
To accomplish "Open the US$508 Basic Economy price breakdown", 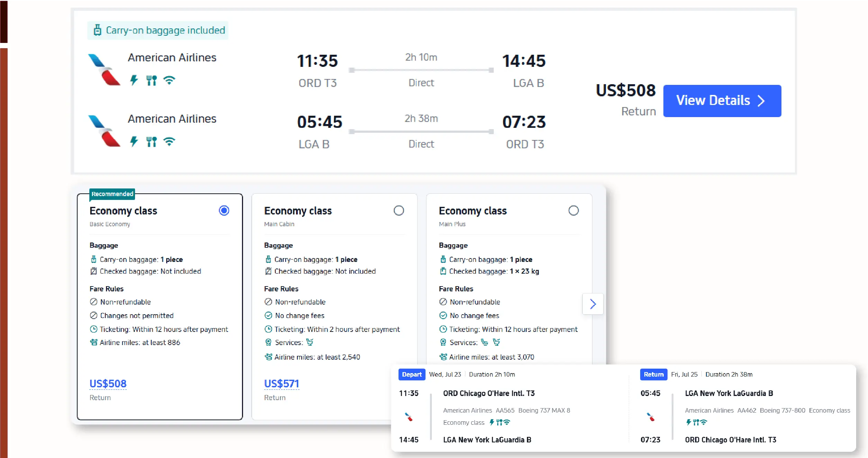I will [108, 384].
